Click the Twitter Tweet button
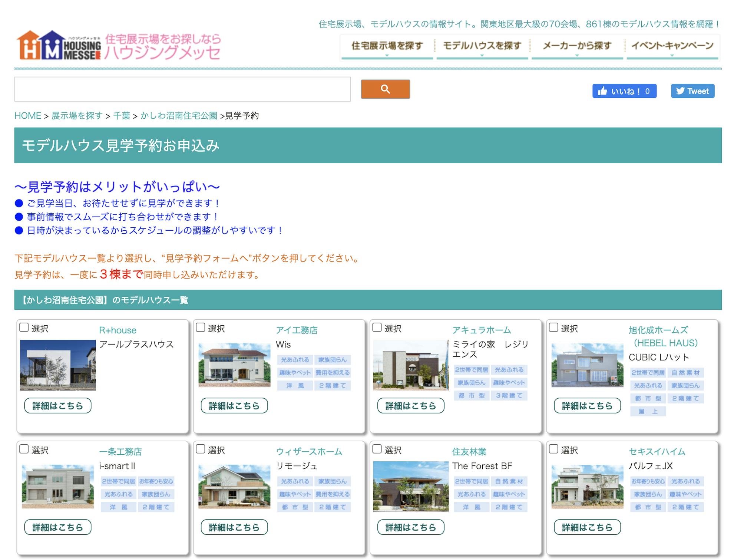The width and height of the screenshot is (734, 560). pos(692,91)
